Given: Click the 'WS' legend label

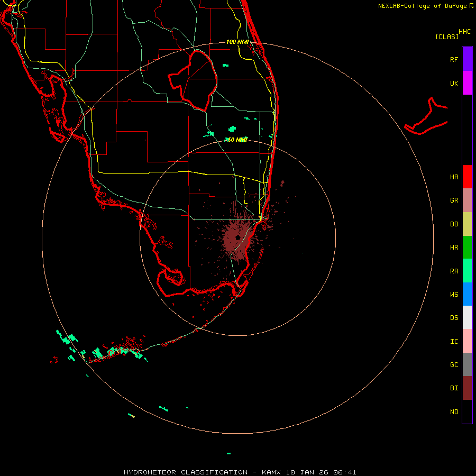Looking at the screenshot, I should (x=454, y=295).
